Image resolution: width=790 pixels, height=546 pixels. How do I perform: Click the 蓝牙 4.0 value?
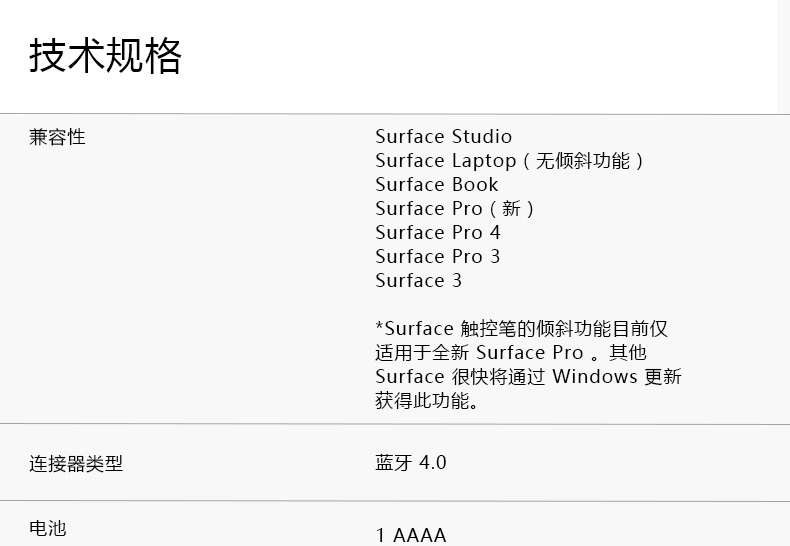411,462
